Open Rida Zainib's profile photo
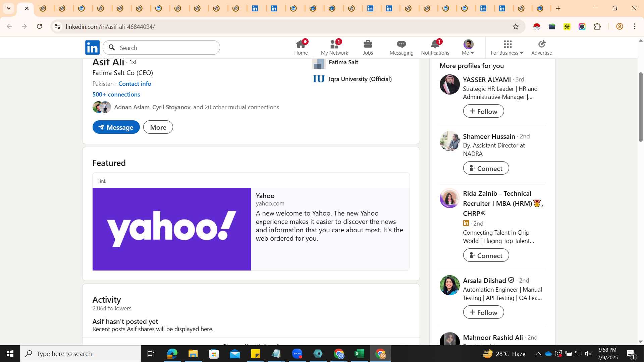Viewport: 644px width, 362px height. 449,198
